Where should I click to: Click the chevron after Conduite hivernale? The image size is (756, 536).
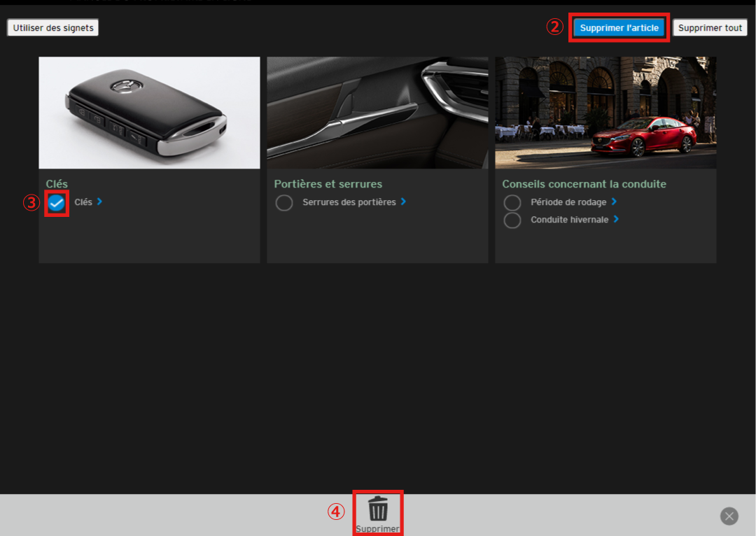click(616, 219)
